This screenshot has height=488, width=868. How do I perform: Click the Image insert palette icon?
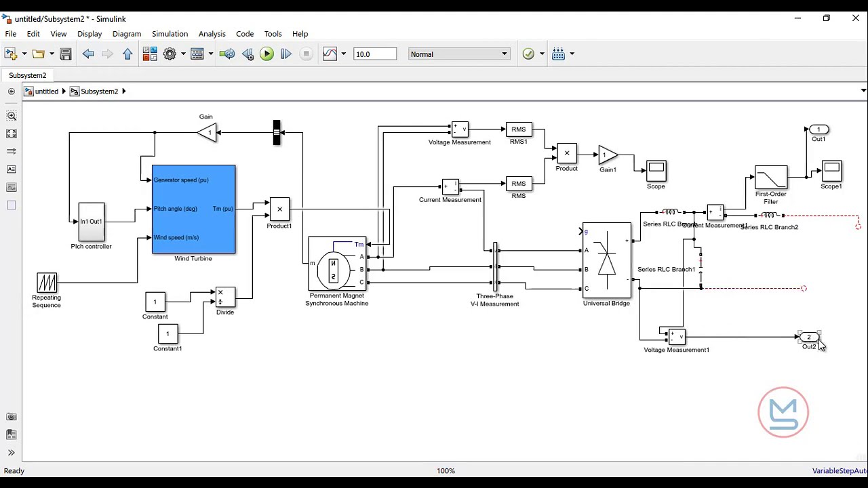point(12,187)
